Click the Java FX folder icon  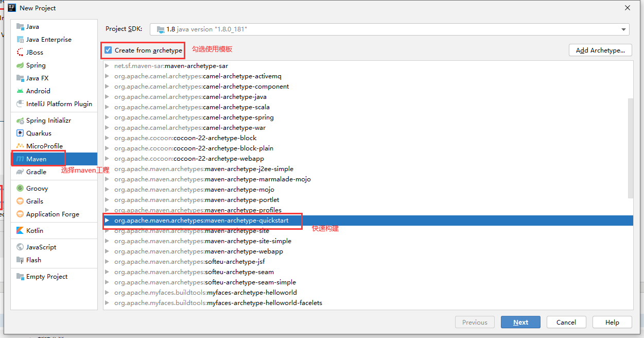point(20,78)
